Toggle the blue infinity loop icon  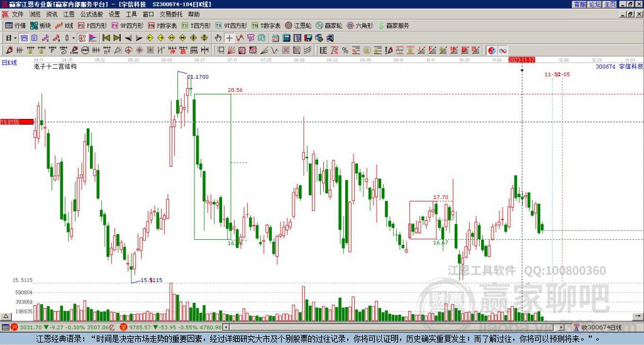[502, 50]
